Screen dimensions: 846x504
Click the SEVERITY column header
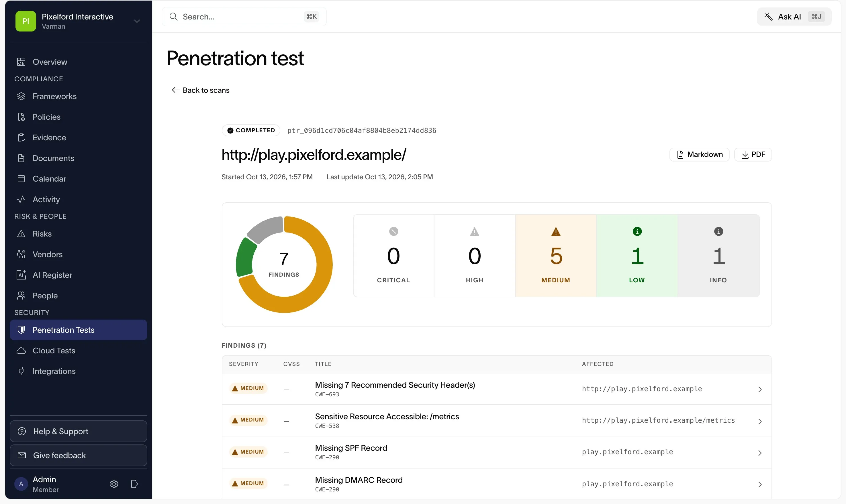(x=243, y=364)
